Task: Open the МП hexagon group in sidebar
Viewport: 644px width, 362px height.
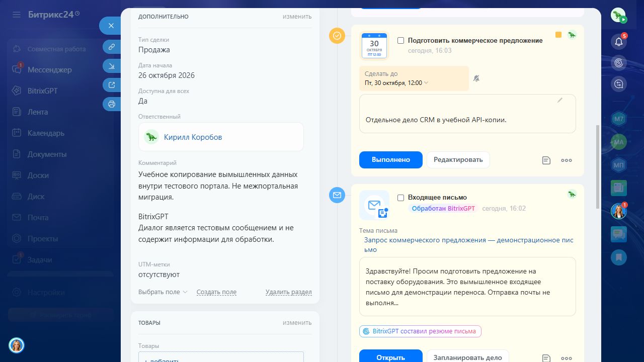Action: coord(619,165)
